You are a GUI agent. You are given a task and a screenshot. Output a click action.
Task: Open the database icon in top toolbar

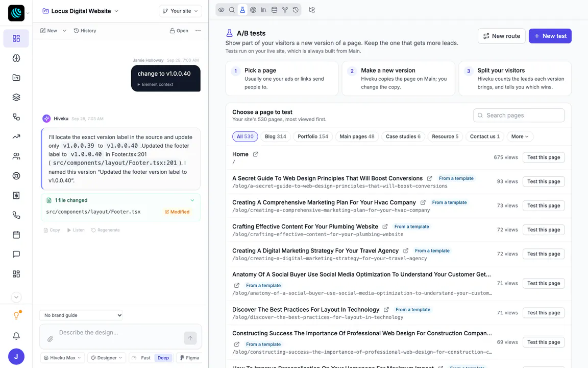275,10
